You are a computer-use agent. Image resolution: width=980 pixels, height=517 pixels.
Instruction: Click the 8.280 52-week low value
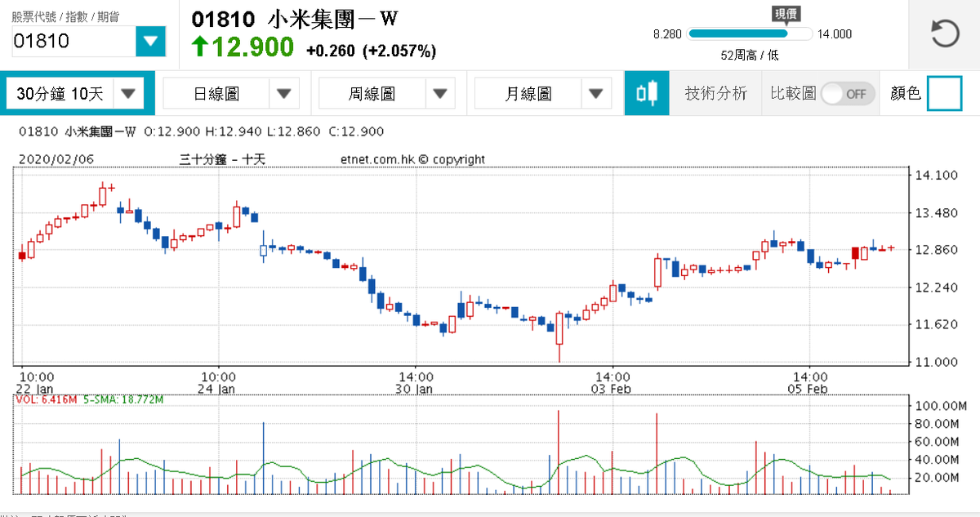click(x=667, y=34)
